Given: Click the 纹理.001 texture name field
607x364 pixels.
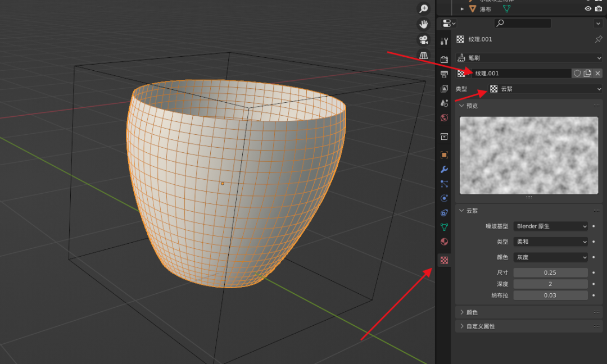Looking at the screenshot, I should [522, 73].
